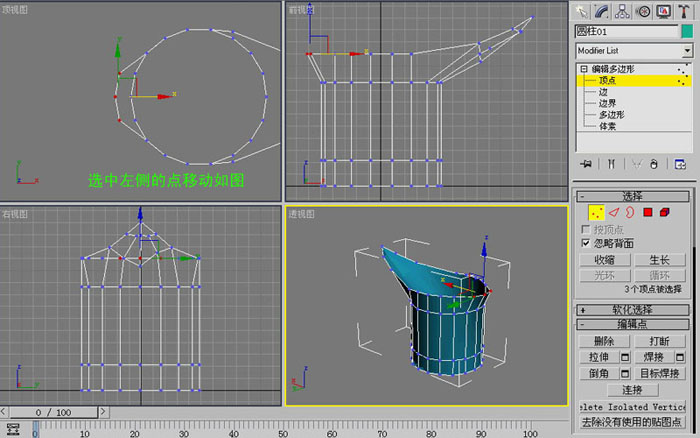The image size is (700, 438).
Task: Click the 生长 button
Action: click(659, 260)
